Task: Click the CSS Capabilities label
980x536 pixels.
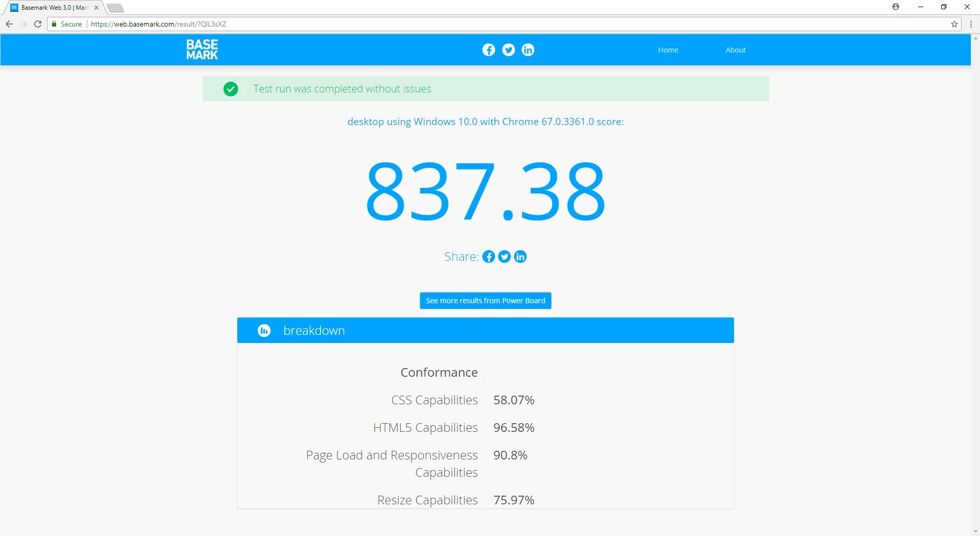Action: pos(434,400)
